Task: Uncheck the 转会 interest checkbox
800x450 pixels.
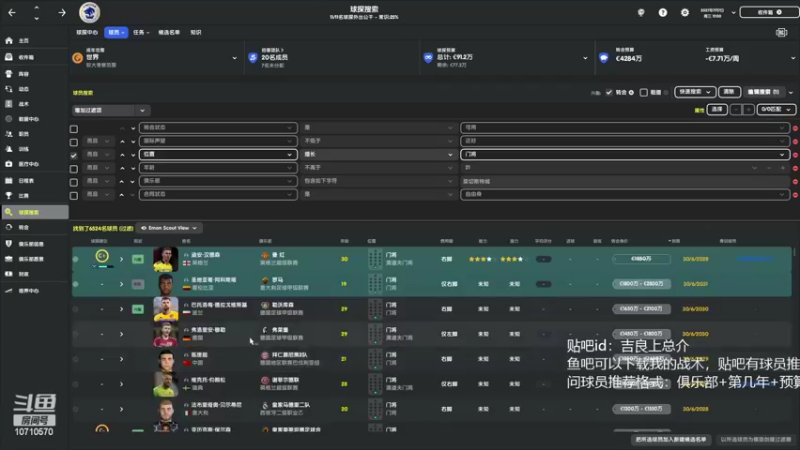Action: coord(609,92)
